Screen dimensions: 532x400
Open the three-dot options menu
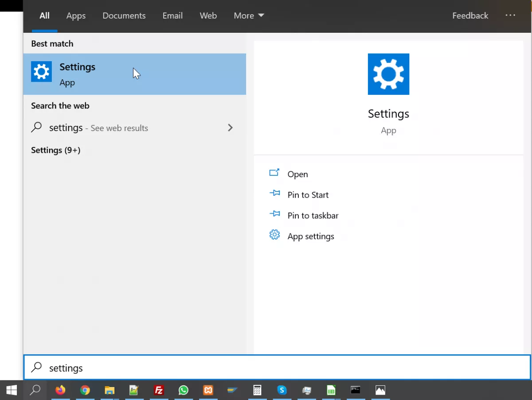coord(510,15)
